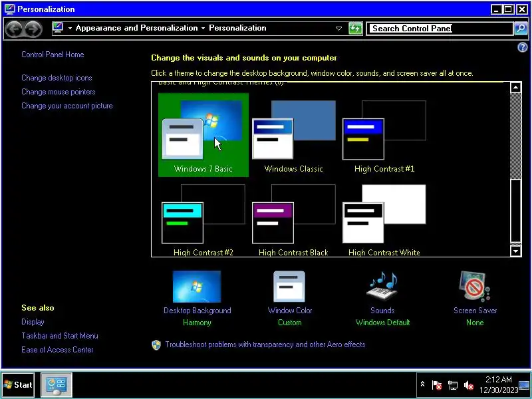This screenshot has height=399, width=532.
Task: Click the Forward navigation arrow button
Action: point(33,29)
